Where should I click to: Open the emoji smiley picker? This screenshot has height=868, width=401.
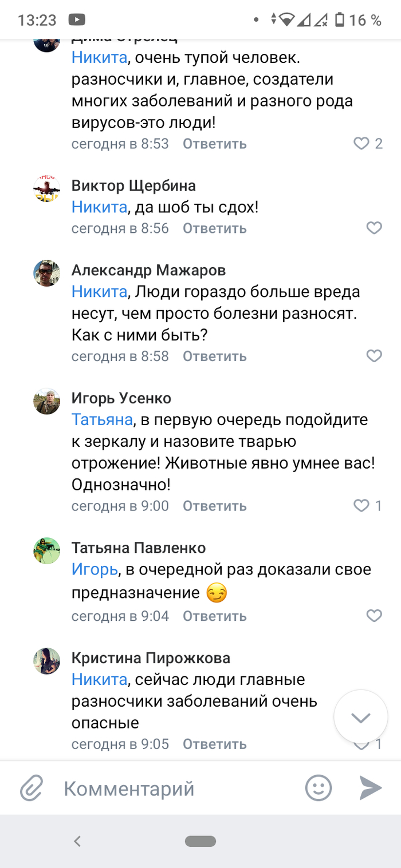pos(319,788)
